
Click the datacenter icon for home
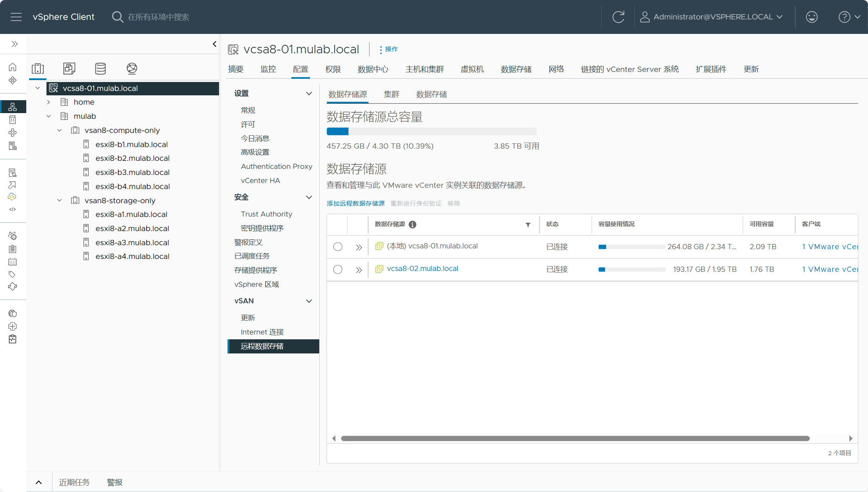click(x=64, y=102)
